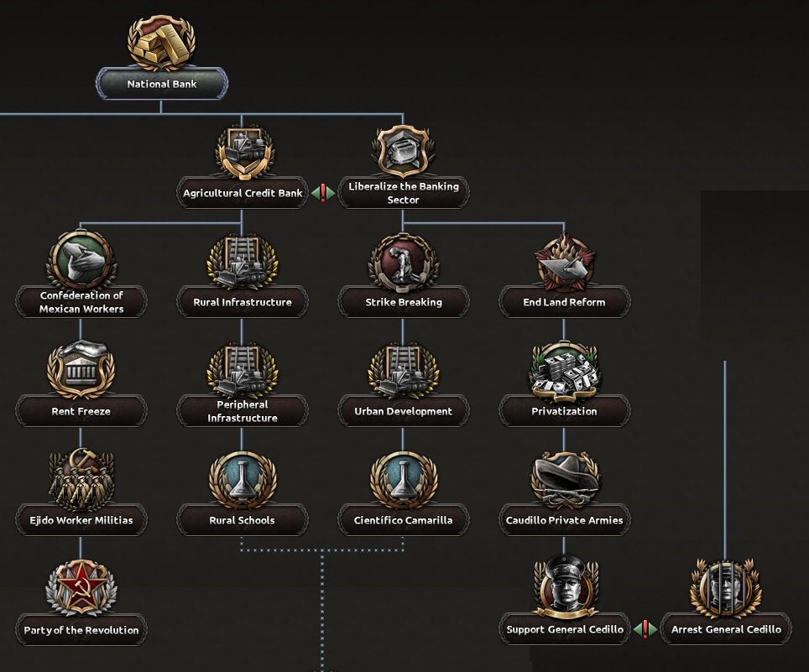Click the Ejido Worker Militias label

81,520
